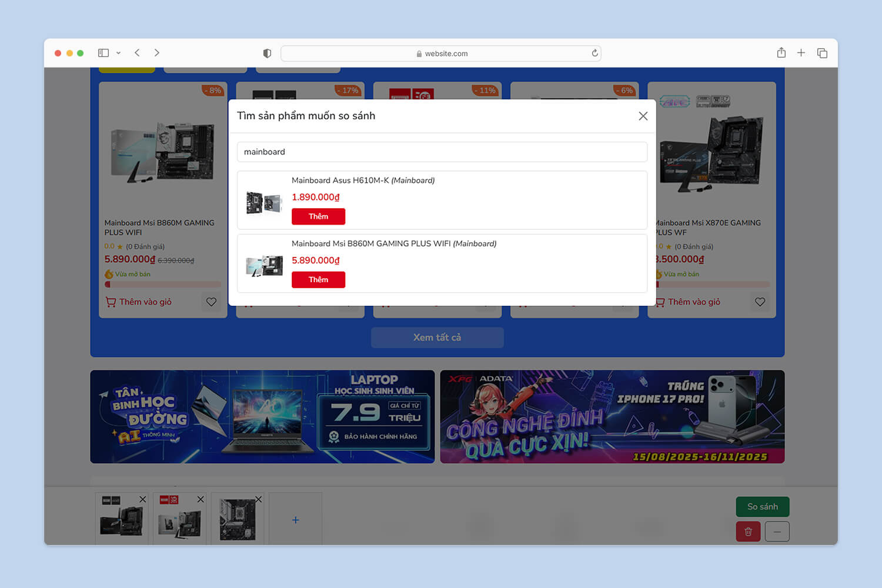Remove second product from compare bar
Image resolution: width=882 pixels, height=588 pixels.
pos(201,499)
